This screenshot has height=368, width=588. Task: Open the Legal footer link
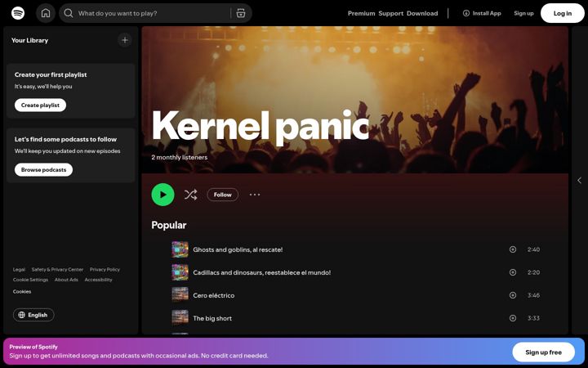coord(19,269)
